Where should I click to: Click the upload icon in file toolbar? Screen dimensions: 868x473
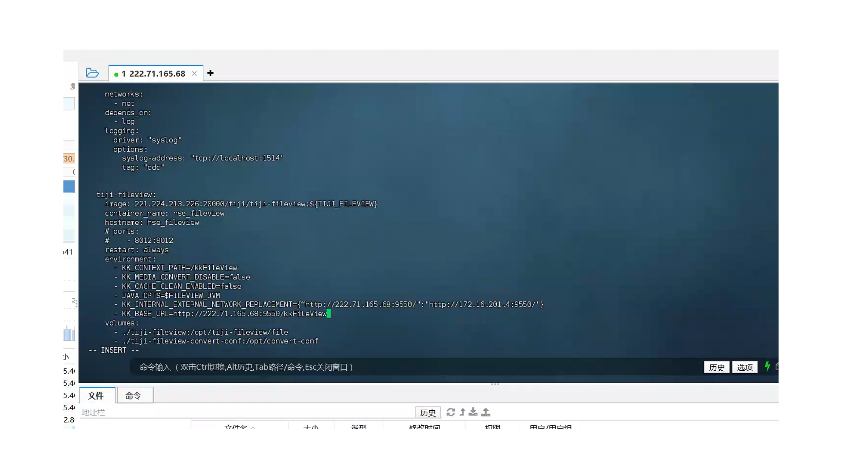486,412
